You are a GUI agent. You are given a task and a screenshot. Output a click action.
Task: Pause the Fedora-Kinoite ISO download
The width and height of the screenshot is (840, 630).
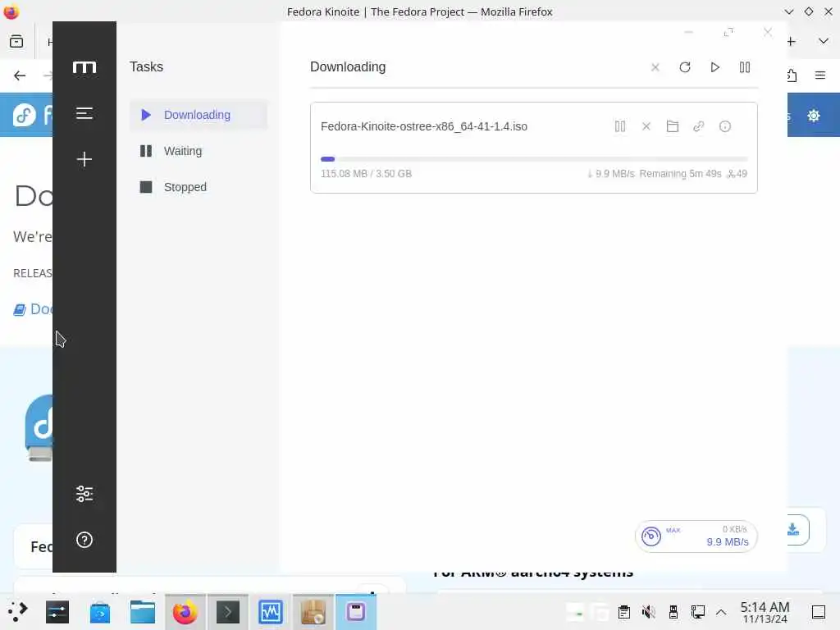[x=620, y=126]
